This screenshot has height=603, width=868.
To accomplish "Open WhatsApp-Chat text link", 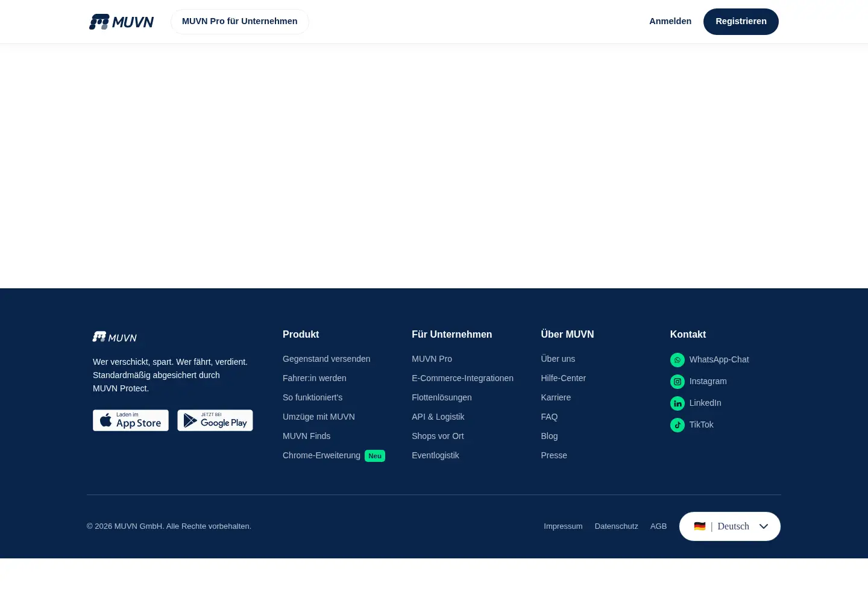I will [719, 359].
